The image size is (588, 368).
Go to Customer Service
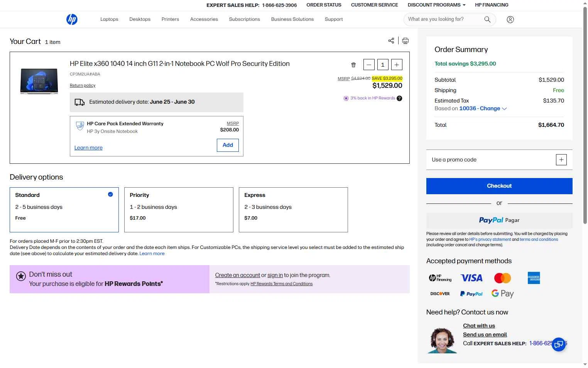(x=374, y=5)
